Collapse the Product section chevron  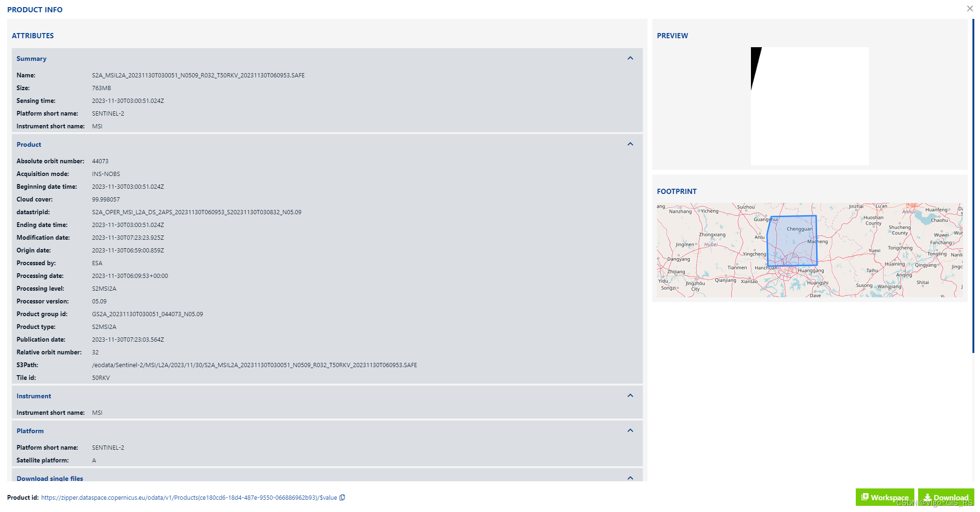(630, 144)
